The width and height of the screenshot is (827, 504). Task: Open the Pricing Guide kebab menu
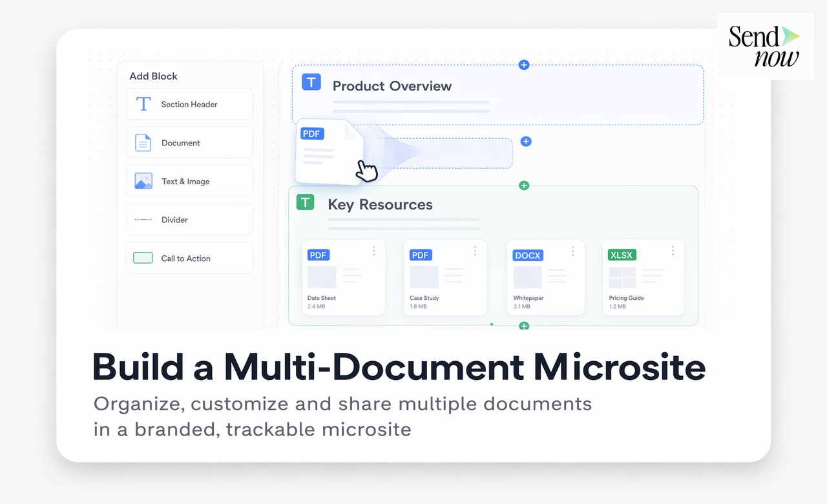click(673, 251)
